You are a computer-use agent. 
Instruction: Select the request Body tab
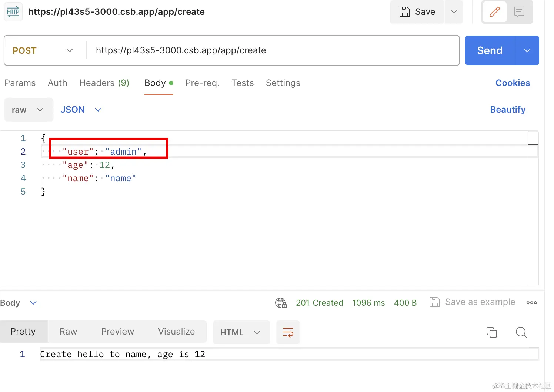(x=159, y=83)
